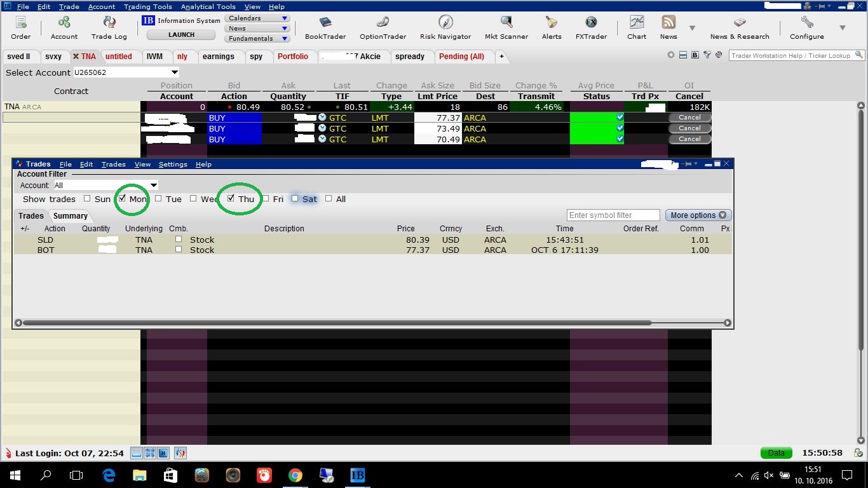
Task: Click the bold B icon near ticker lookup
Action: click(695, 55)
